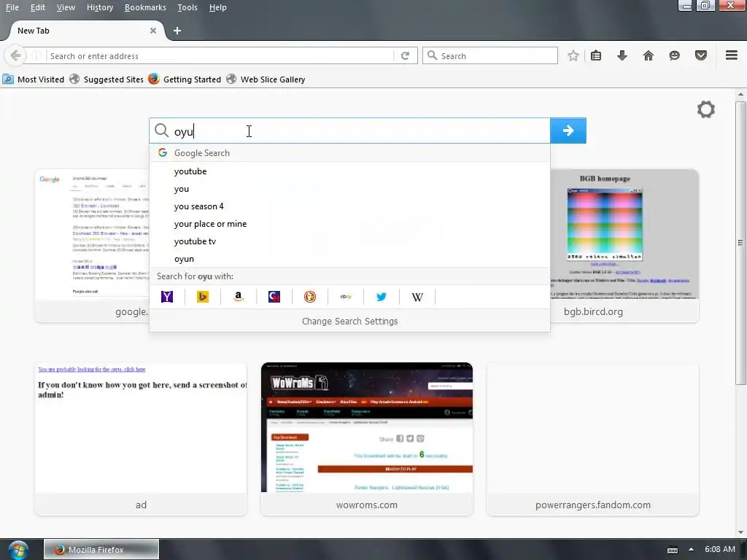This screenshot has width=747, height=560.
Task: Click the site info icon in address bar
Action: tap(36, 55)
